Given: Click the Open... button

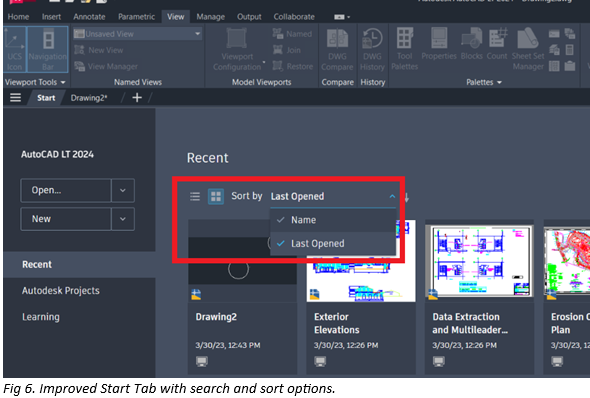Looking at the screenshot, I should tap(66, 190).
